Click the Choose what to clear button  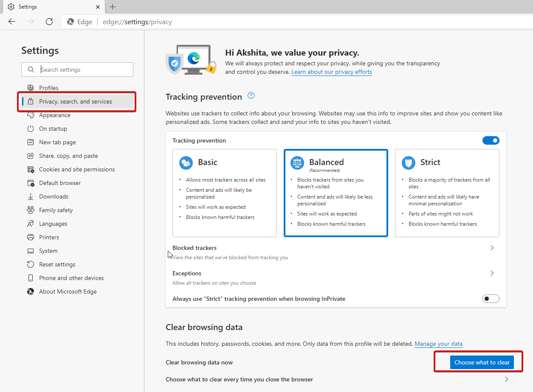[482, 362]
